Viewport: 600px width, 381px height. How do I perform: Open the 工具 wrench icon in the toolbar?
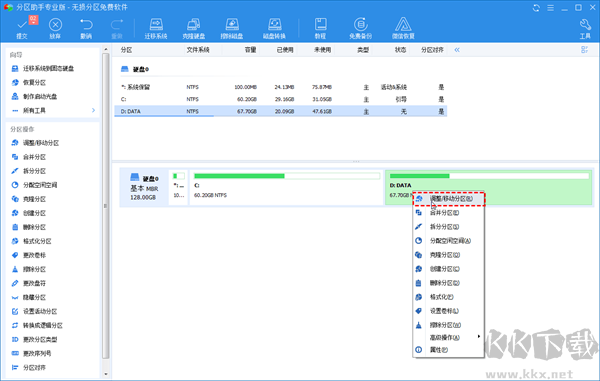[585, 28]
